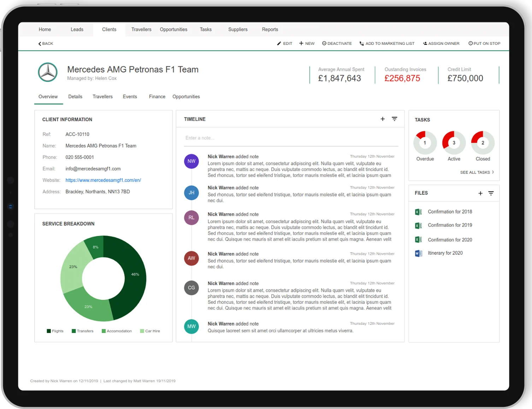Open Itinerary for 2020 file
Viewport: 532px width, 409px height.
click(445, 253)
